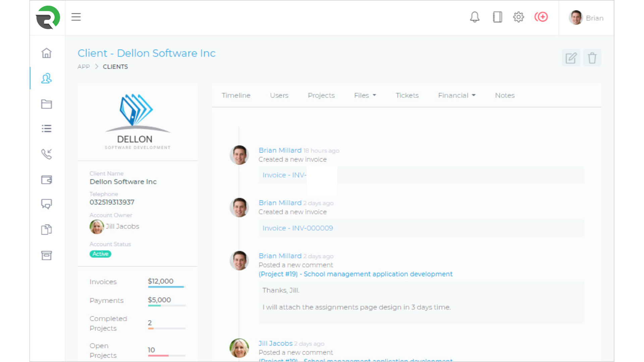Click the Invoices $12,000 progress bar
The width and height of the screenshot is (644, 362).
[166, 287]
